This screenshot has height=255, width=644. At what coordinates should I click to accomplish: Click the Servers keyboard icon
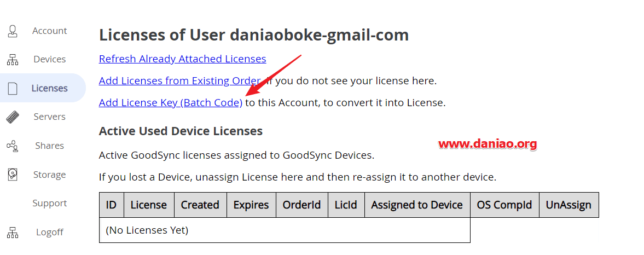coord(13,117)
